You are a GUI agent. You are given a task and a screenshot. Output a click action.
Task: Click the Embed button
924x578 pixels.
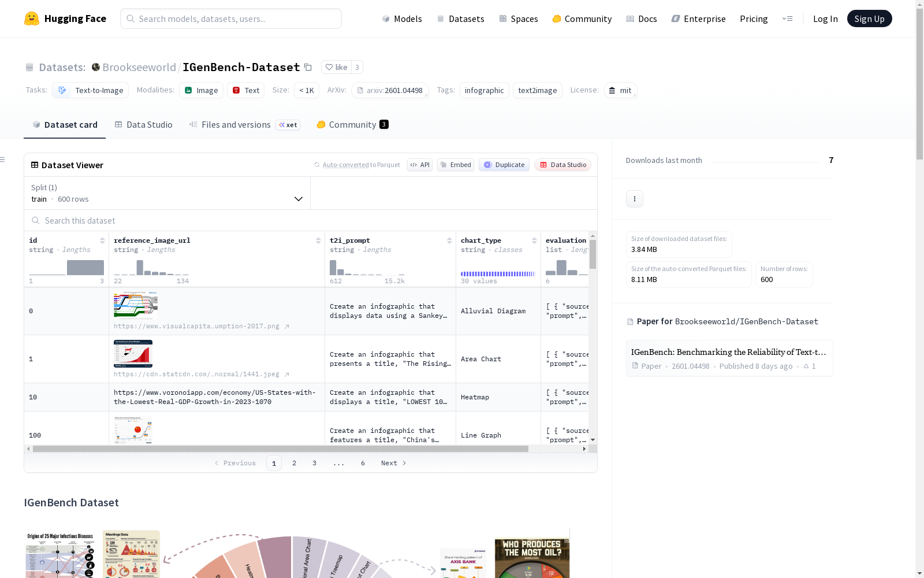tap(456, 165)
